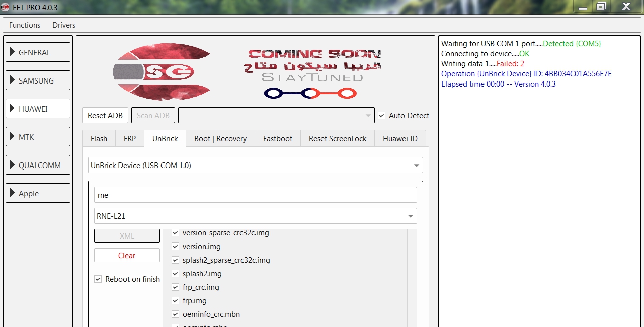Uncheck the frp.img file
Screen dimensions: 644x327
point(176,301)
